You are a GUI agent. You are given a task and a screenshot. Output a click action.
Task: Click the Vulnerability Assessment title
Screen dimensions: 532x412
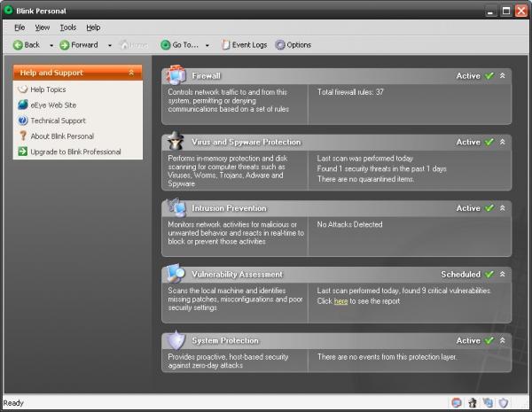tap(237, 275)
